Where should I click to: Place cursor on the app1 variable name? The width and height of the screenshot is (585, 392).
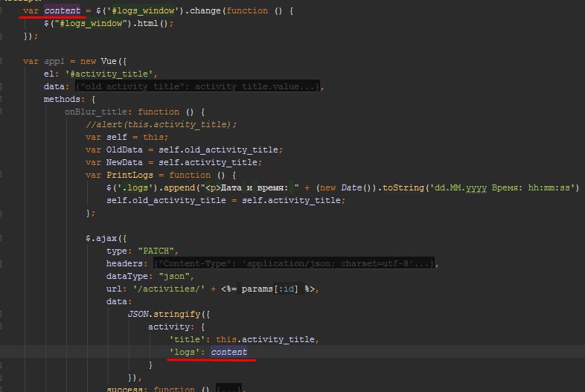point(54,61)
